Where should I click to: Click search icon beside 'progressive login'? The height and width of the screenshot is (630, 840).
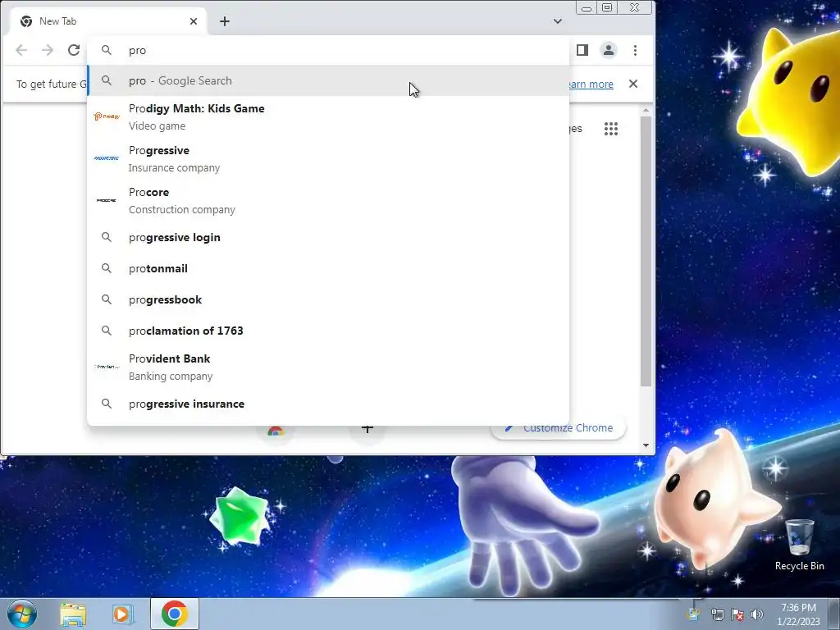point(107,237)
